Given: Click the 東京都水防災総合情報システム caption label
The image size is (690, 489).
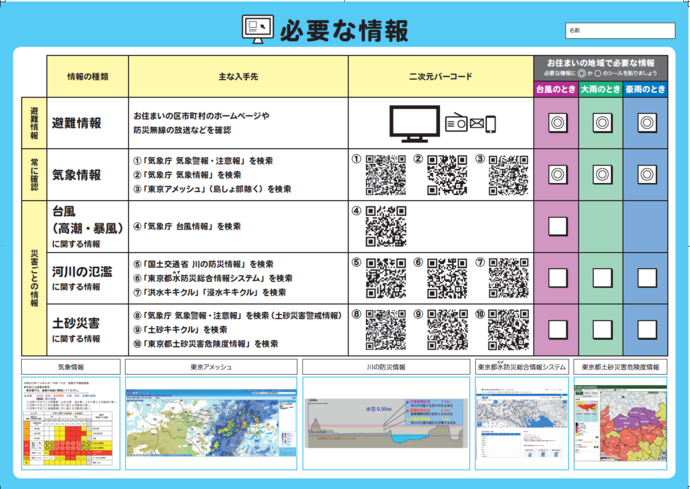Looking at the screenshot, I should (521, 367).
